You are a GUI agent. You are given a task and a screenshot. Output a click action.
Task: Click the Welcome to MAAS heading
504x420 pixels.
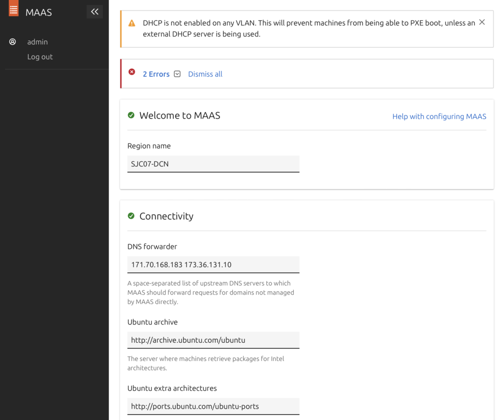pos(180,116)
